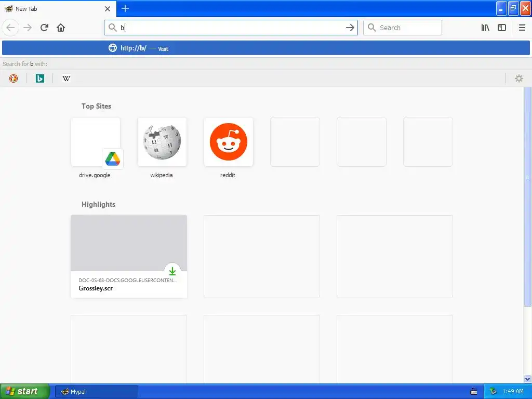Open the Windows start button

[24, 391]
